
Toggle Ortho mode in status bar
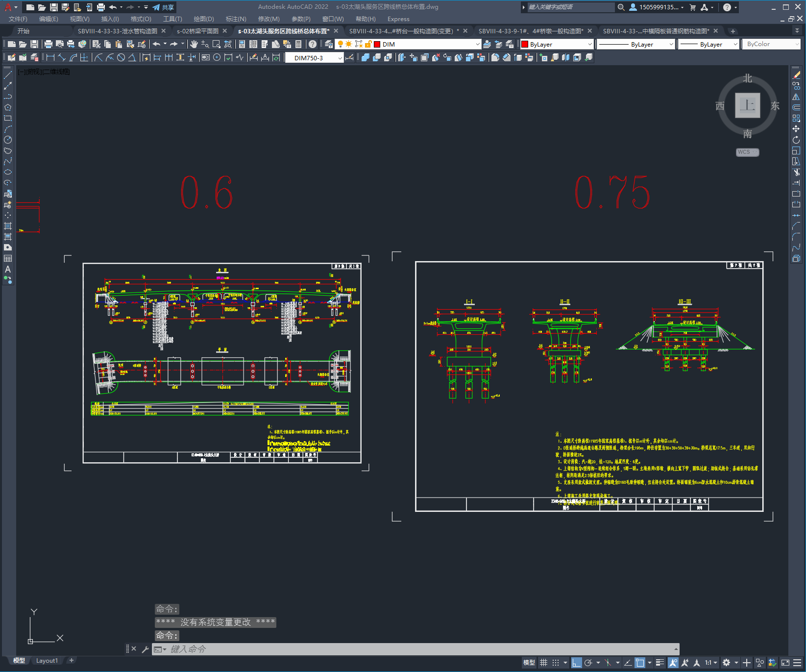click(x=576, y=663)
